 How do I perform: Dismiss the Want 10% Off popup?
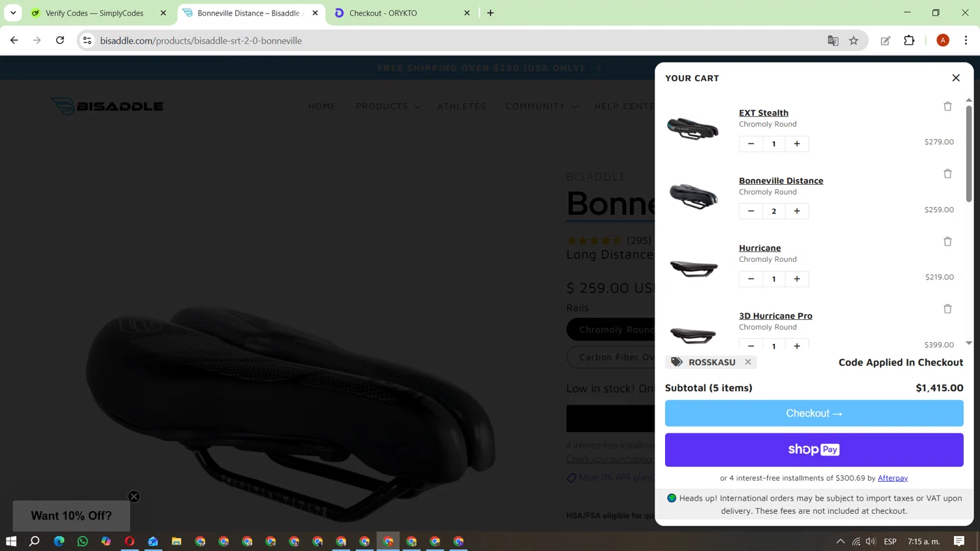point(134,497)
